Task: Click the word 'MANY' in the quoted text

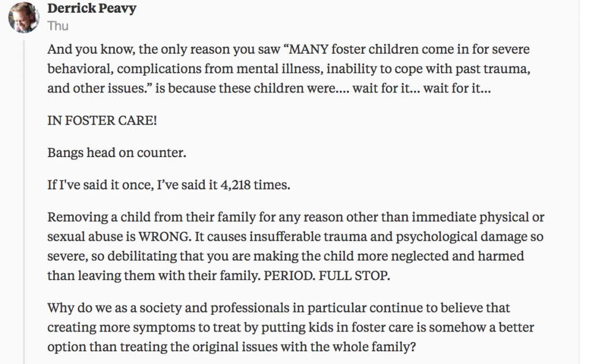Action: [x=309, y=50]
